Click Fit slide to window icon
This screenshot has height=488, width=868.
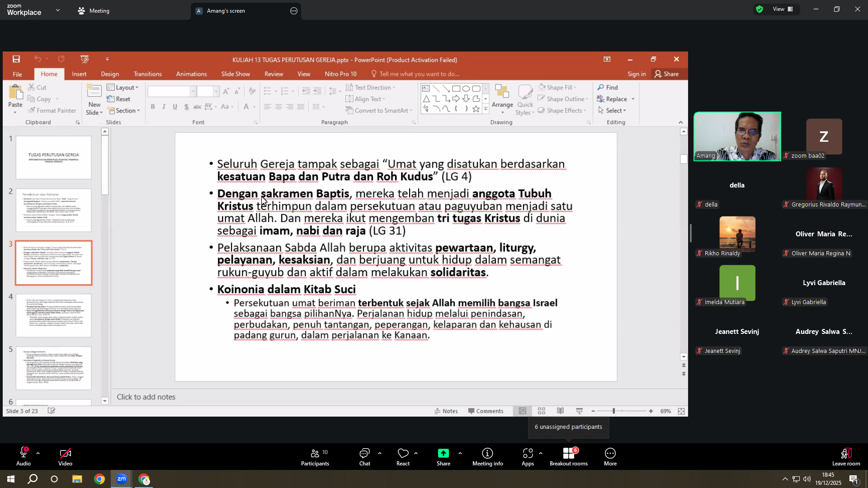[x=681, y=411]
